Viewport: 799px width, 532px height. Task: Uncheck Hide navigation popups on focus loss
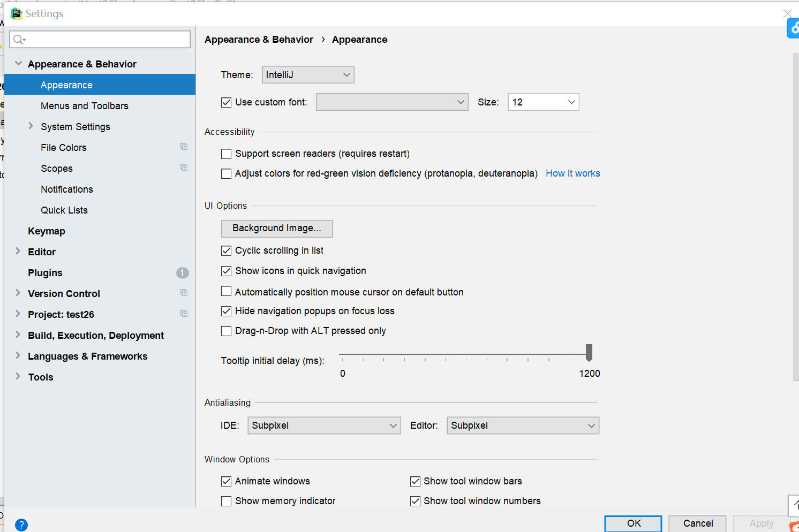pyautogui.click(x=227, y=311)
